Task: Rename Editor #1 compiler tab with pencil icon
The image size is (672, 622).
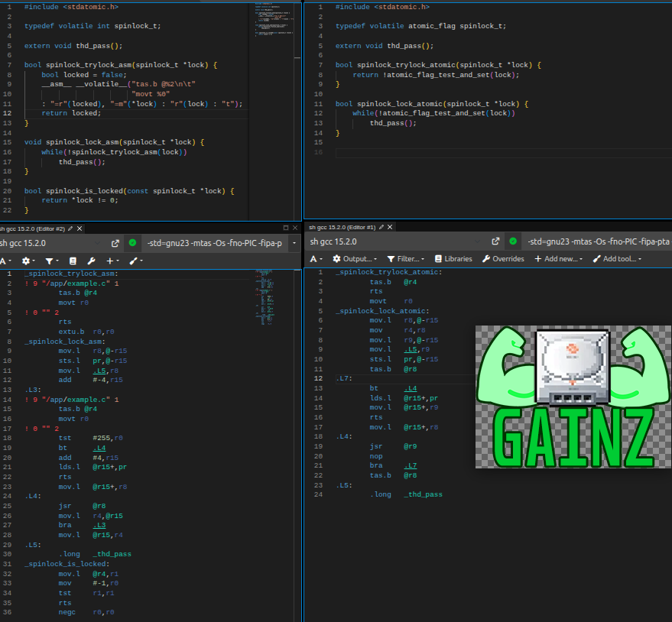Action: (x=381, y=227)
